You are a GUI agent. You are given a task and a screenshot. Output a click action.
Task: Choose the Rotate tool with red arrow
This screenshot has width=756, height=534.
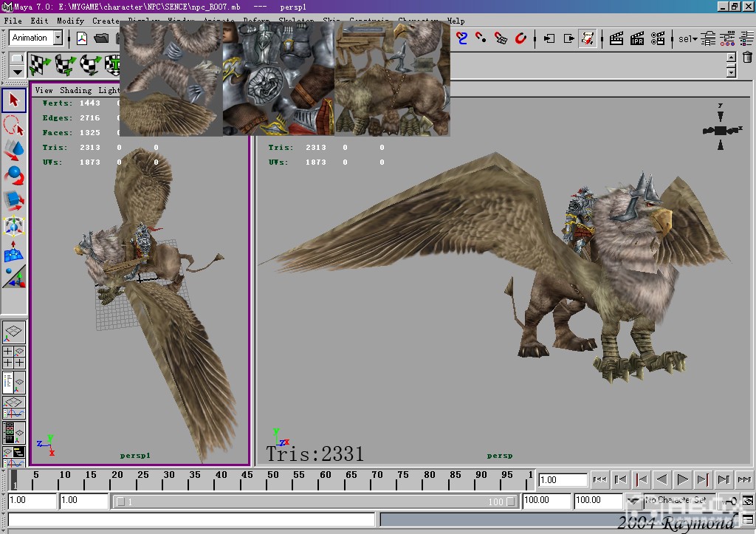tap(14, 175)
